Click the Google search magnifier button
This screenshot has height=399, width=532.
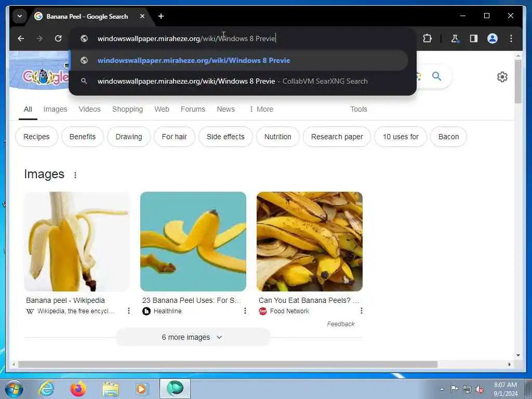436,76
